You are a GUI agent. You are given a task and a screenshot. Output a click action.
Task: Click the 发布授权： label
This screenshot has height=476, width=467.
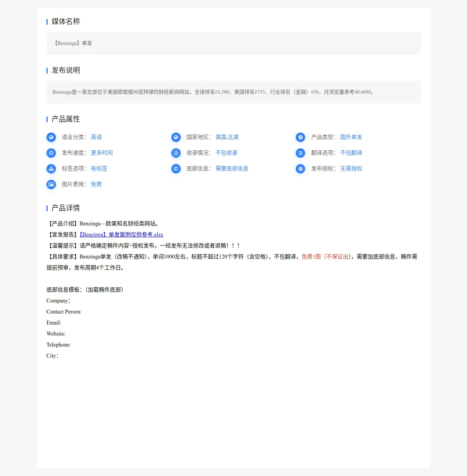[324, 168]
